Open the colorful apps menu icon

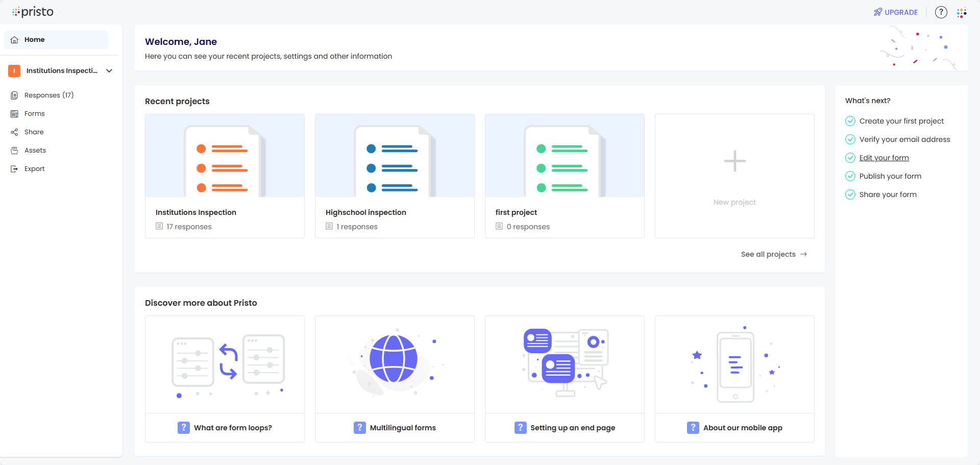coord(962,12)
